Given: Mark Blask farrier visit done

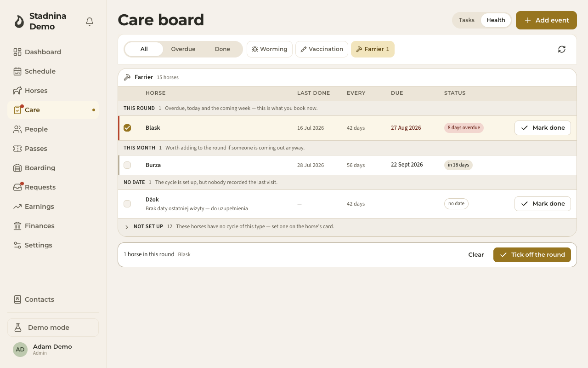Looking at the screenshot, I should coord(543,128).
